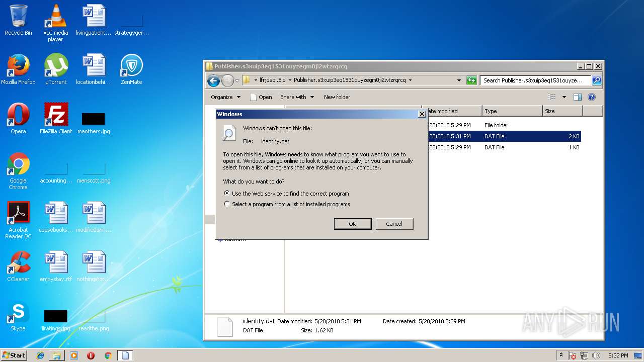Select 'Use the Web service' radio option
This screenshot has width=644, height=362.
[x=227, y=193]
